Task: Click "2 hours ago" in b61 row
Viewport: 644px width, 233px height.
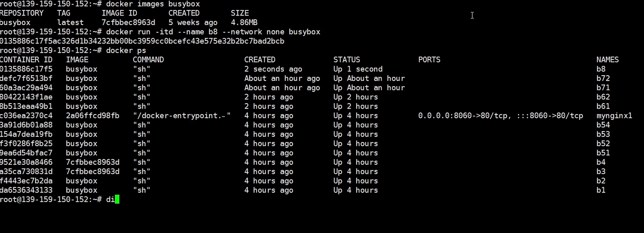Action: pyautogui.click(x=269, y=106)
